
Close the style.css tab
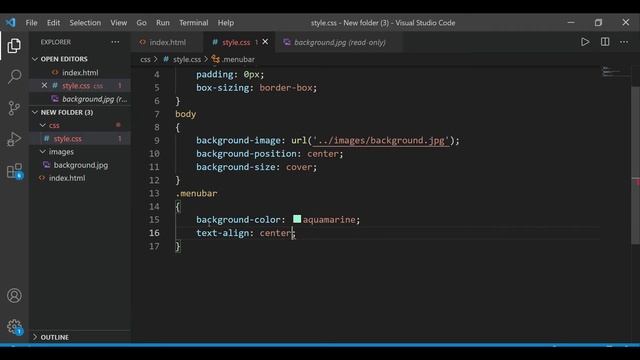click(265, 42)
